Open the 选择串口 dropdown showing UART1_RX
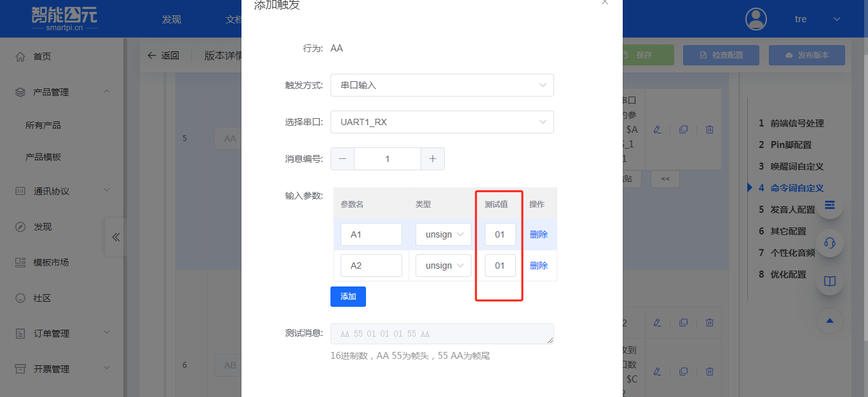868x397 pixels. click(442, 121)
